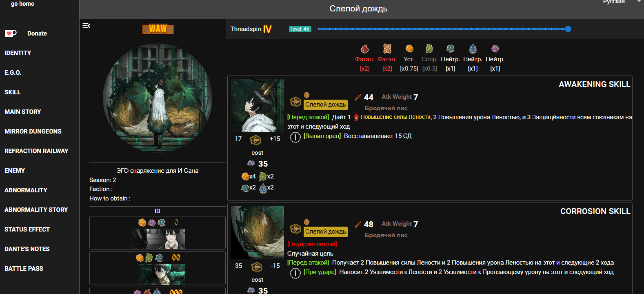Click the corrosion skill heads coin icon
The height and width of the screenshot is (294, 644).
(x=295, y=273)
